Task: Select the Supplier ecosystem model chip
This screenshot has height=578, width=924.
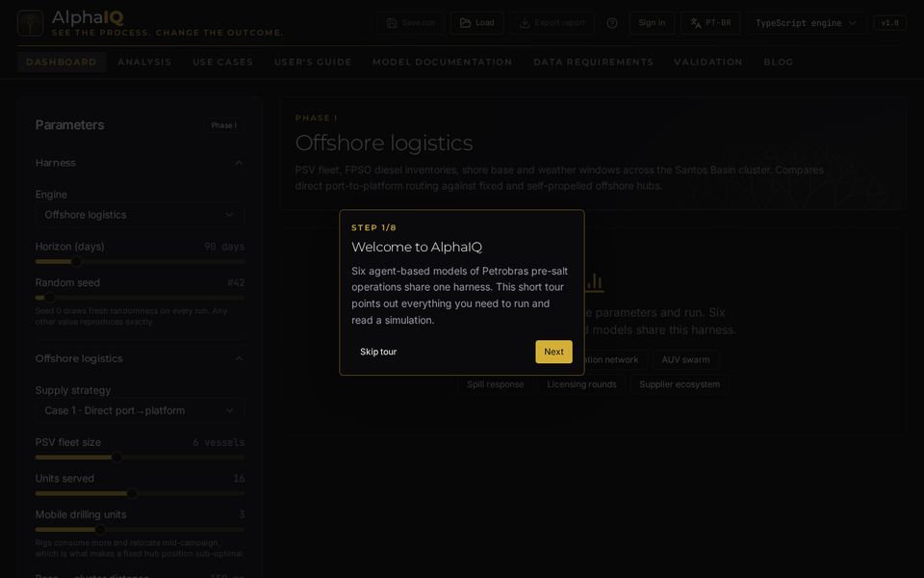Action: (680, 384)
